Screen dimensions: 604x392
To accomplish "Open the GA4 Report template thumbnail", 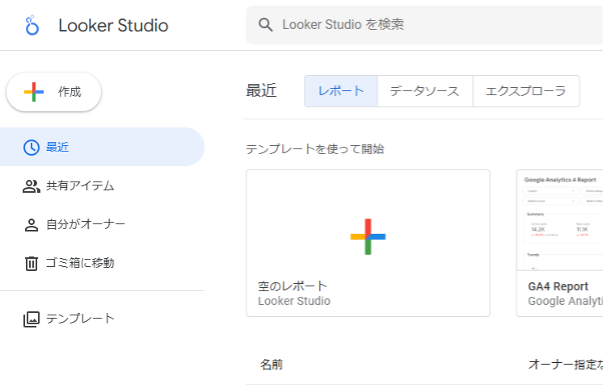I will [x=560, y=221].
